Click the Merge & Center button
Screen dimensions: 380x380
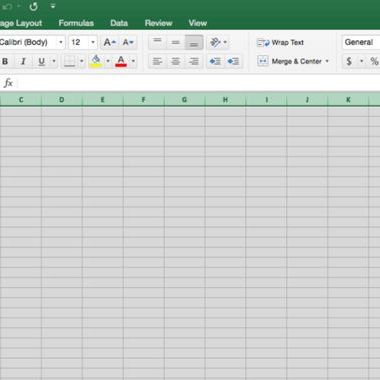point(289,61)
